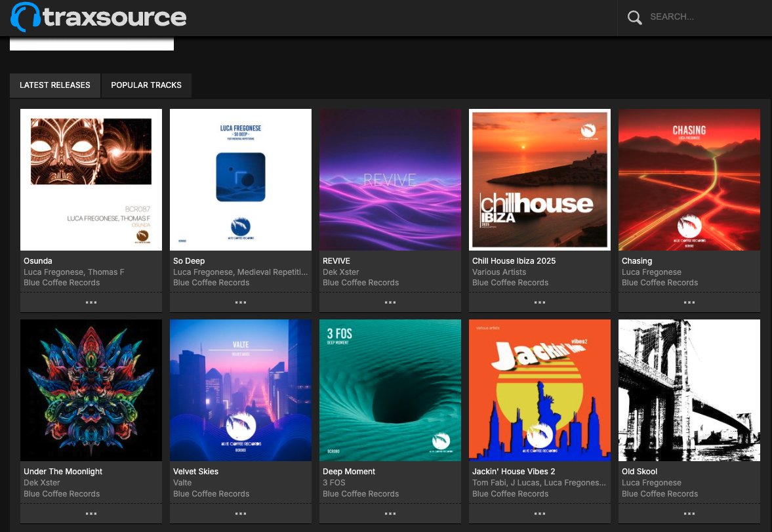Viewport: 772px width, 532px height.
Task: Open more options for Jackin' House Vibes 2
Action: pyautogui.click(x=540, y=514)
